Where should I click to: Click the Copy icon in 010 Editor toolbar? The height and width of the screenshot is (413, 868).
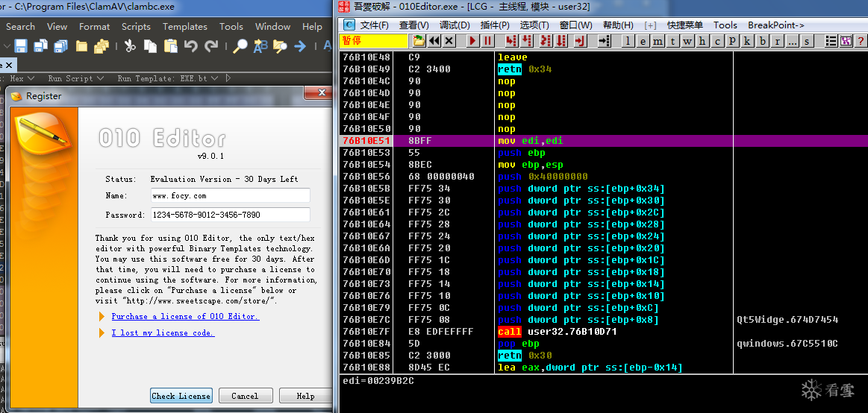coord(150,46)
